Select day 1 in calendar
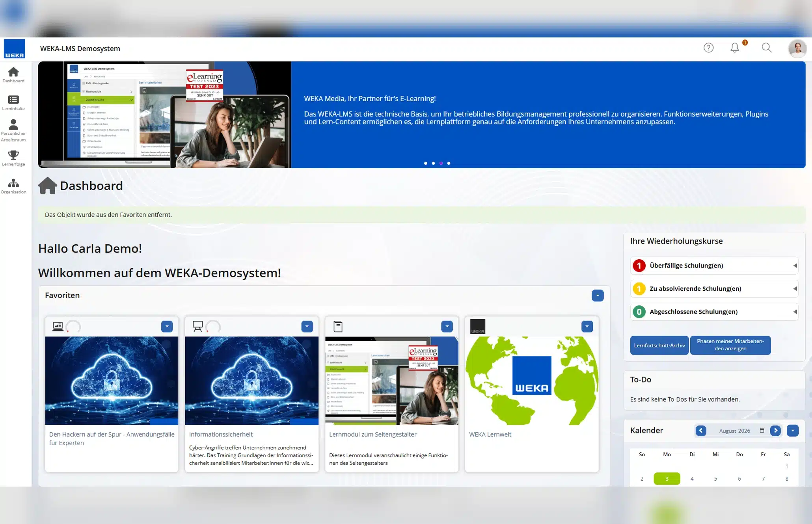Screen dimensions: 812x524 click(x=786, y=466)
